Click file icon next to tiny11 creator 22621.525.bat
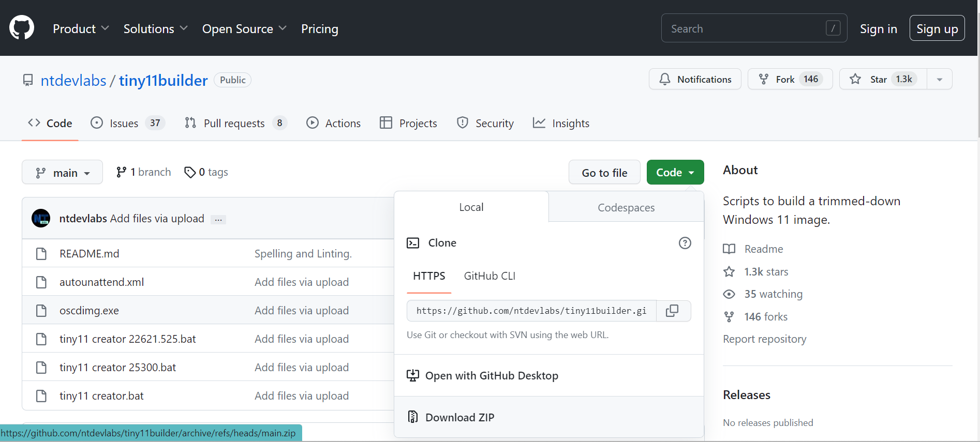980x442 pixels. 41,339
